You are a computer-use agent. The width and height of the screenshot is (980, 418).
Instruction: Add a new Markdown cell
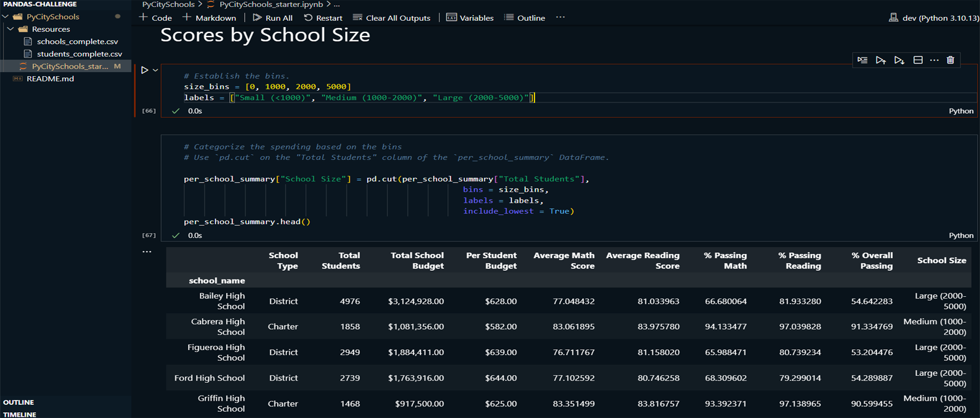[x=209, y=18]
